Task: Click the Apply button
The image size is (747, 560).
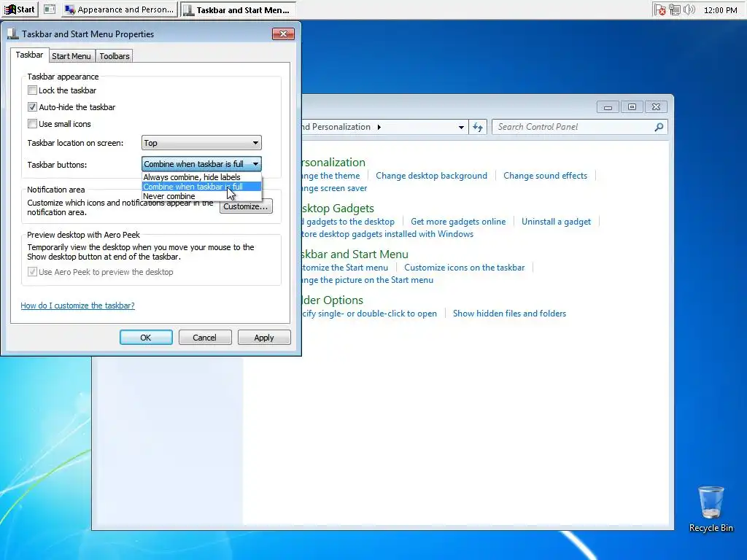Action: tap(264, 337)
